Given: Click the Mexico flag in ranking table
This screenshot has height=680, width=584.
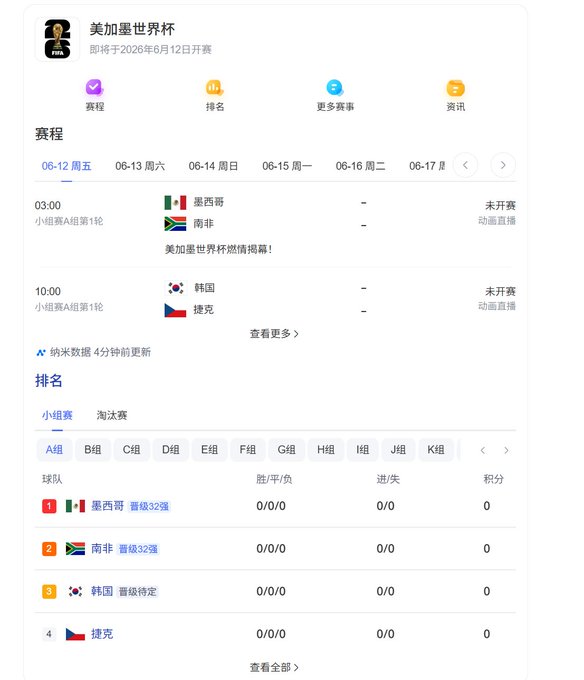Looking at the screenshot, I should coord(75,506).
